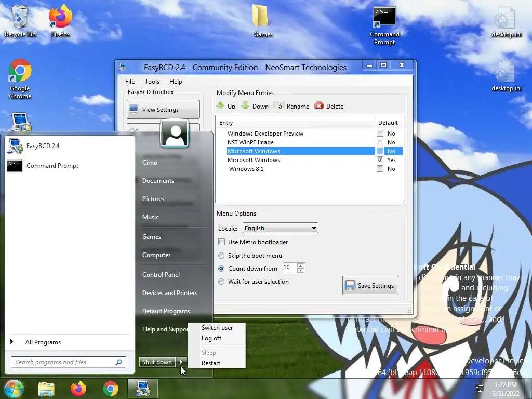Image resolution: width=532 pixels, height=399 pixels.
Task: Click the Entry column header
Action: (x=295, y=123)
